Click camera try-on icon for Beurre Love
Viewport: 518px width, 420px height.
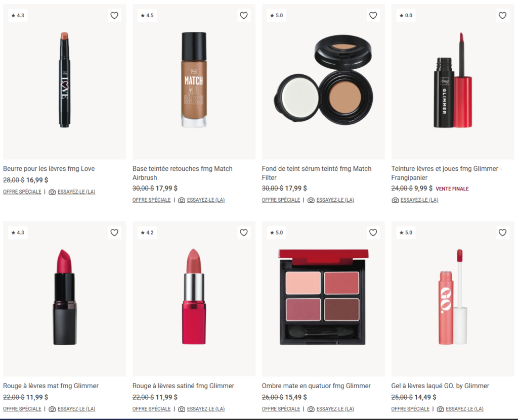pyautogui.click(x=52, y=192)
